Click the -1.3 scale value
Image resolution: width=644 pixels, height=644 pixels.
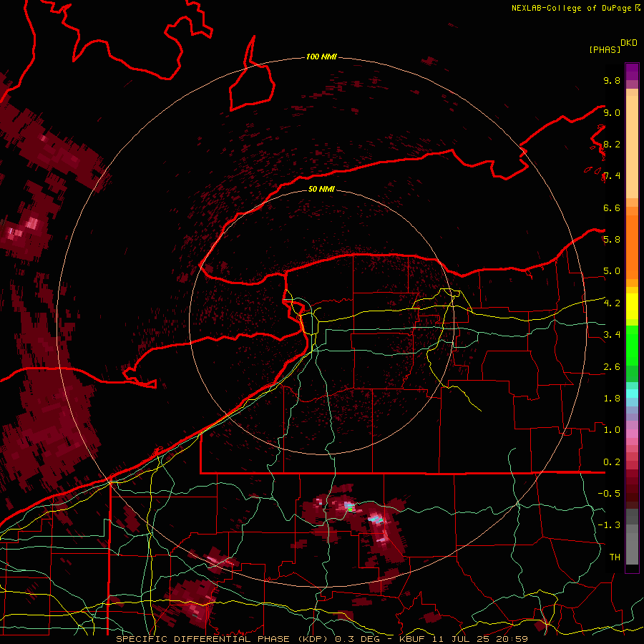[x=609, y=525]
